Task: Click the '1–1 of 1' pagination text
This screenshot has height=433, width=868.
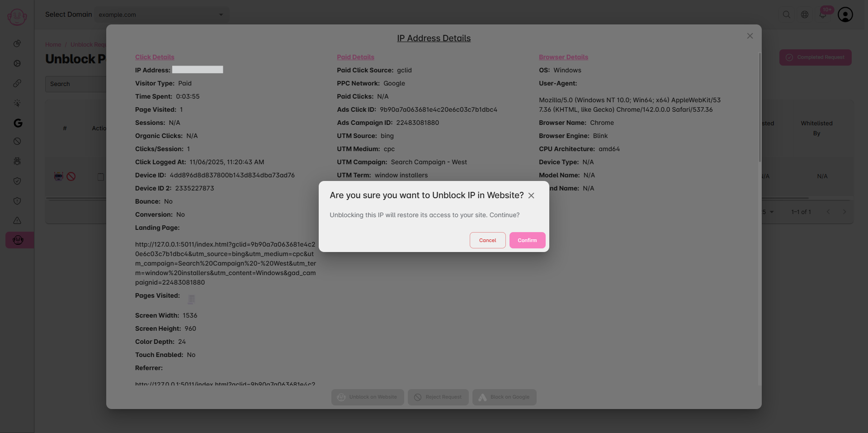Action: [x=801, y=212]
